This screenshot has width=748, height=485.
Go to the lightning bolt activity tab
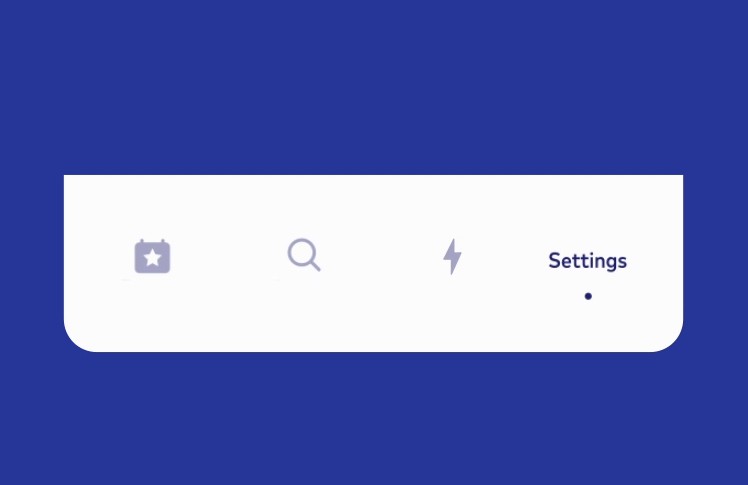click(452, 256)
